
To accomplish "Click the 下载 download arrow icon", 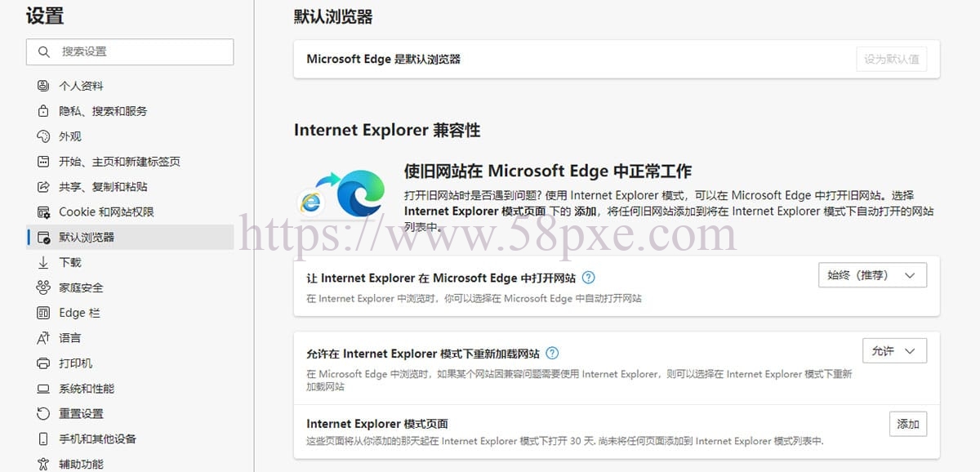I will point(43,263).
